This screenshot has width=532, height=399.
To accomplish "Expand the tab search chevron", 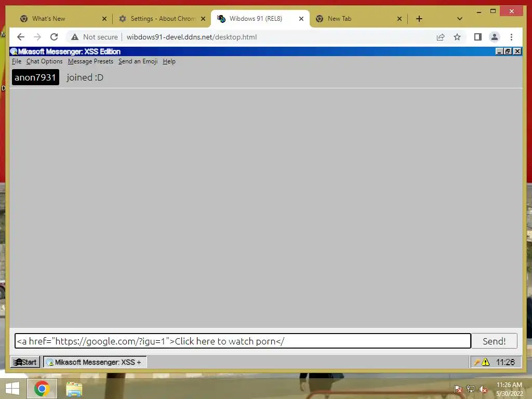I will point(459,19).
